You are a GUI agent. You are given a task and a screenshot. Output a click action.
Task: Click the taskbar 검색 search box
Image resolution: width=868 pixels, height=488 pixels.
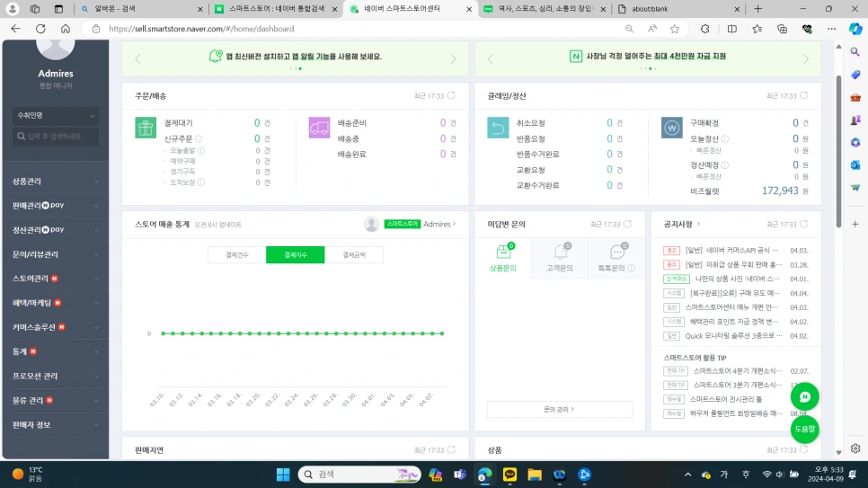coord(359,475)
